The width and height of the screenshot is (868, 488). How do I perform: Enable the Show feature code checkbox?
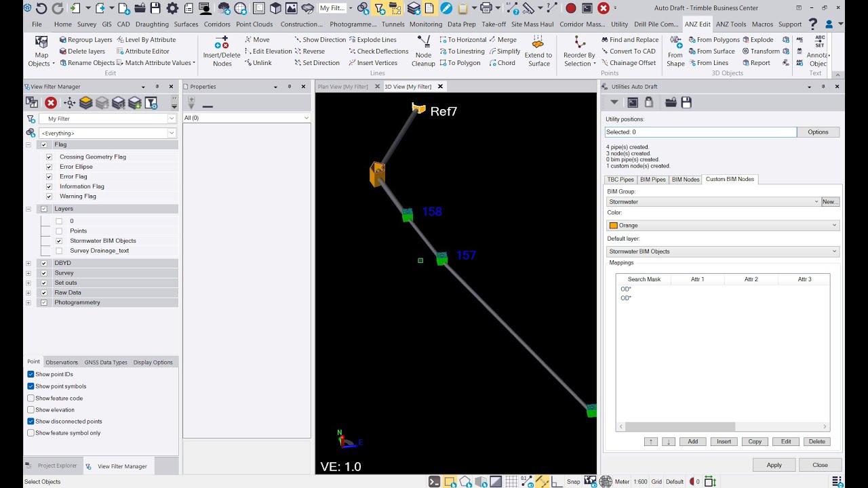pyautogui.click(x=31, y=398)
